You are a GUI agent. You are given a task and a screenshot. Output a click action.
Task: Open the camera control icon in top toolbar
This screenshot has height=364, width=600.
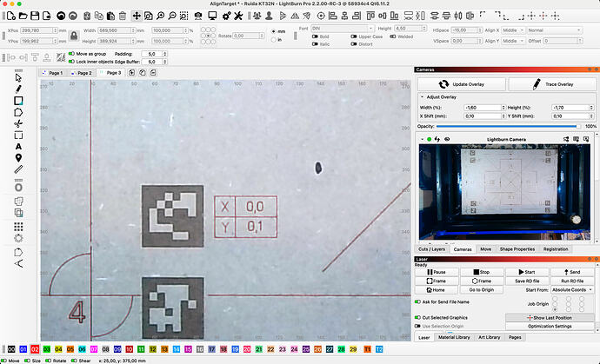coord(198,16)
